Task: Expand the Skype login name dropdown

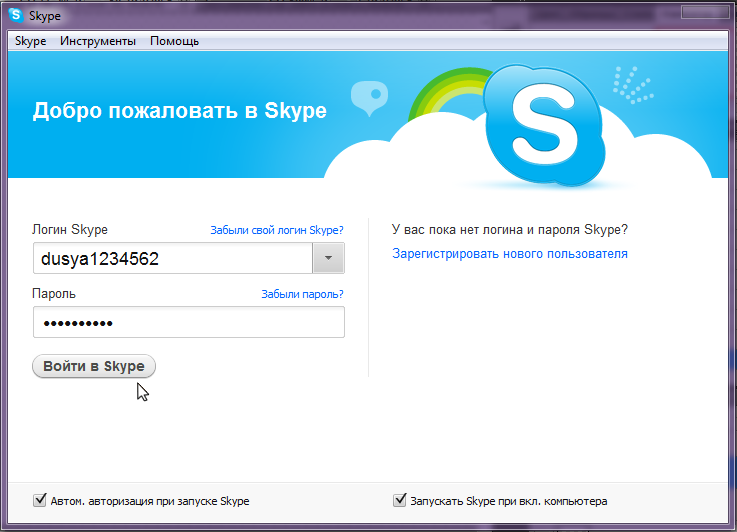Action: tap(328, 259)
